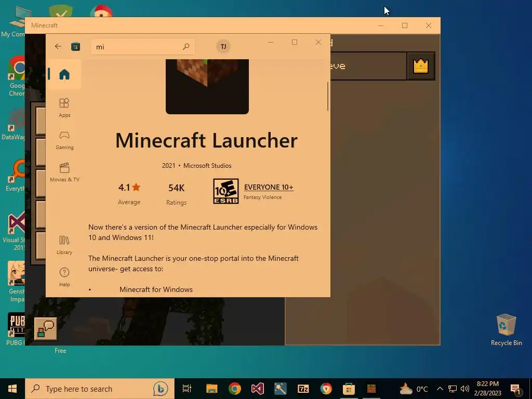Open the Help section
Viewport: 532px width, 399px height.
pos(64,277)
